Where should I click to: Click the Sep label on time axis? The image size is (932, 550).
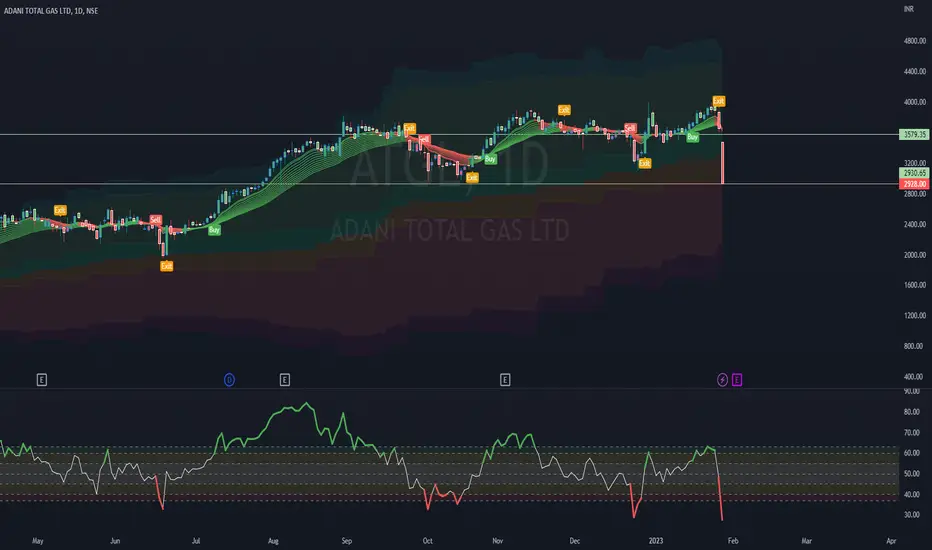(347, 540)
